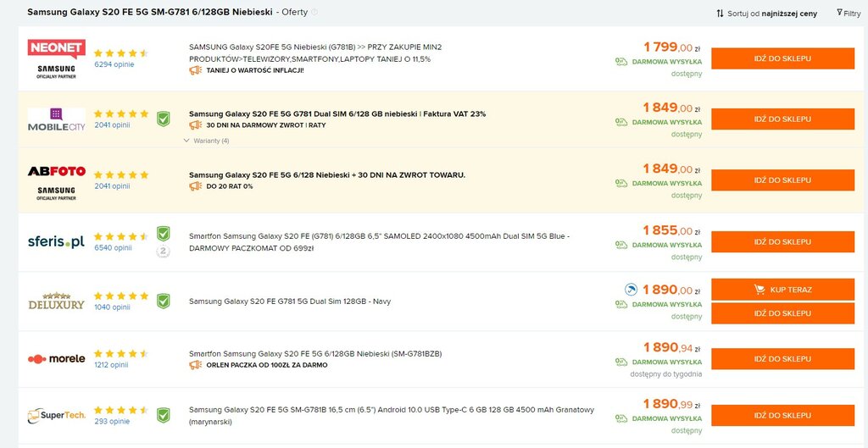
Task: Click the megaphone promo icon in morele offer
Action: click(196, 365)
